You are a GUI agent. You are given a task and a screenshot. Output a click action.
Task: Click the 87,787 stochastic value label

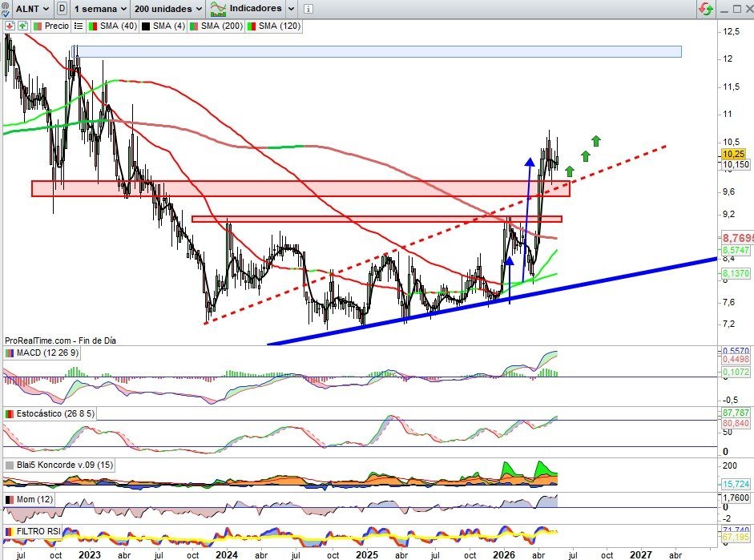736,413
